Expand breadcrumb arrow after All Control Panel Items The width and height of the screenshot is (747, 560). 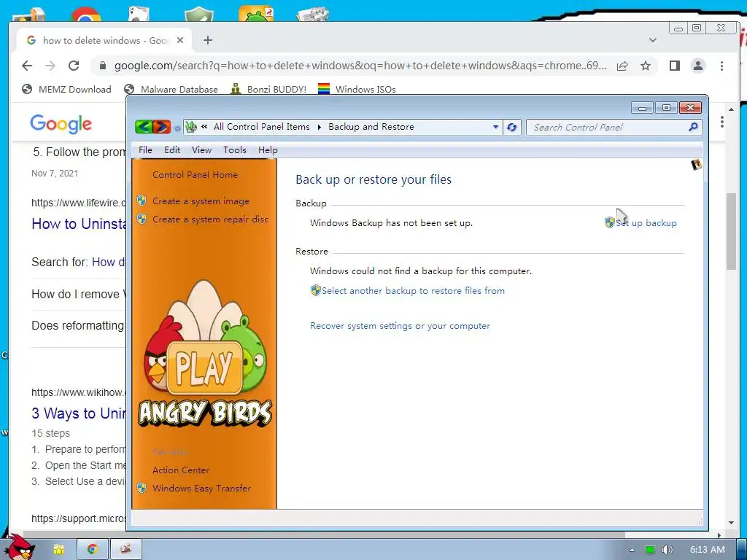319,127
